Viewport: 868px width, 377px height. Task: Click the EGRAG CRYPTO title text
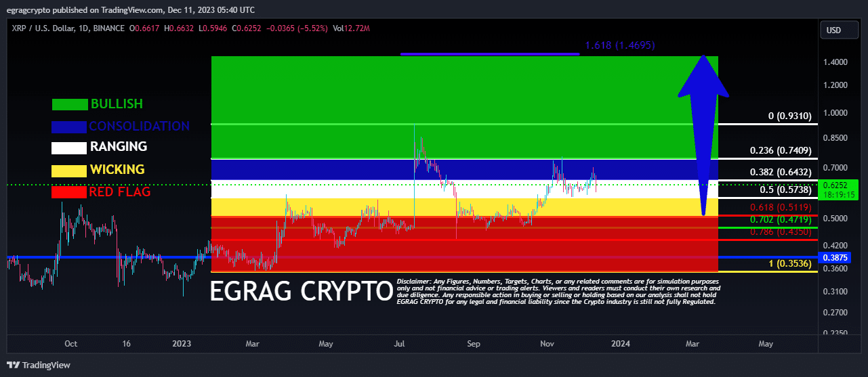click(302, 291)
